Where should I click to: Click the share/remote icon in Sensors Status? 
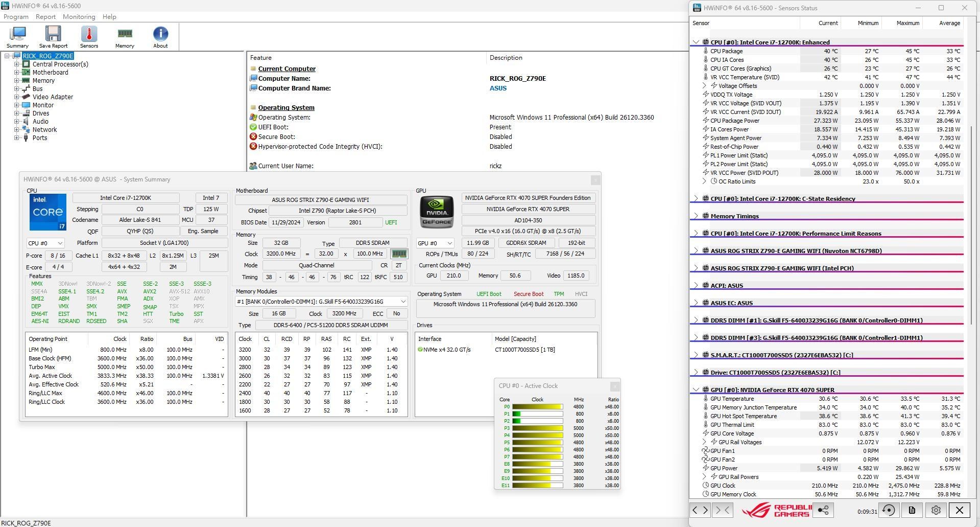(823, 510)
